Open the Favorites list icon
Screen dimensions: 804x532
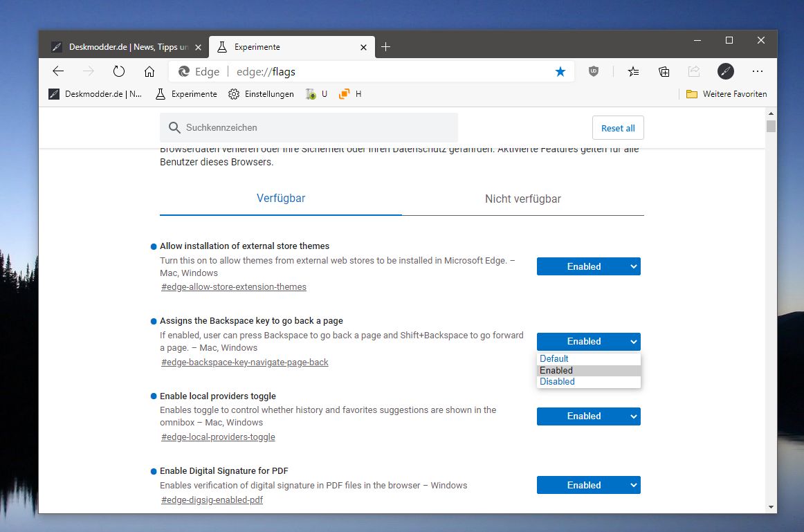click(633, 71)
